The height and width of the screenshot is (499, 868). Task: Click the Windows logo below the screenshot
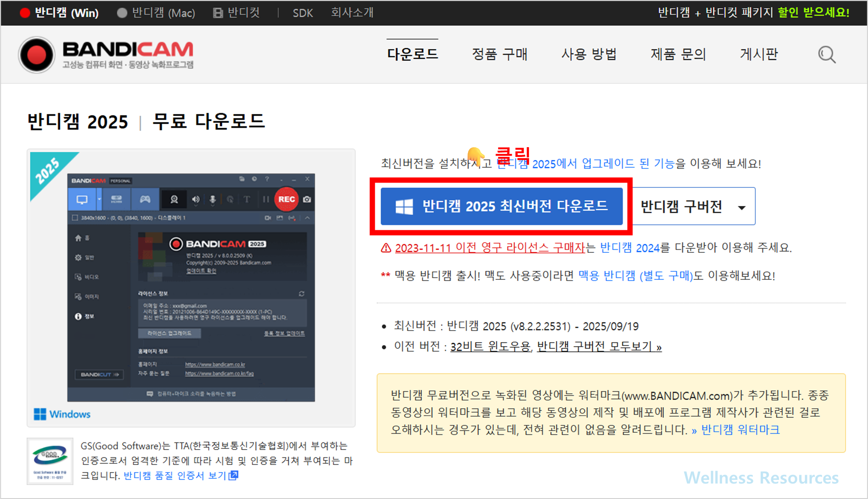point(40,414)
